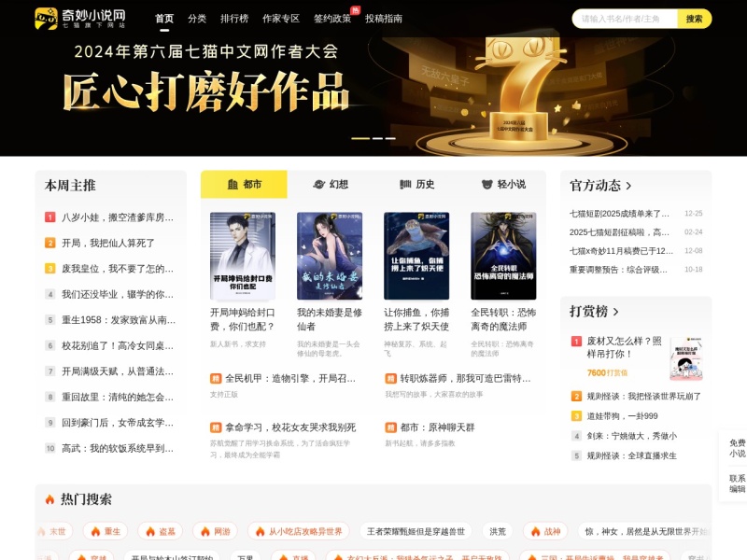
Task: Open rank 5 重生1958 entry
Action: (x=119, y=320)
